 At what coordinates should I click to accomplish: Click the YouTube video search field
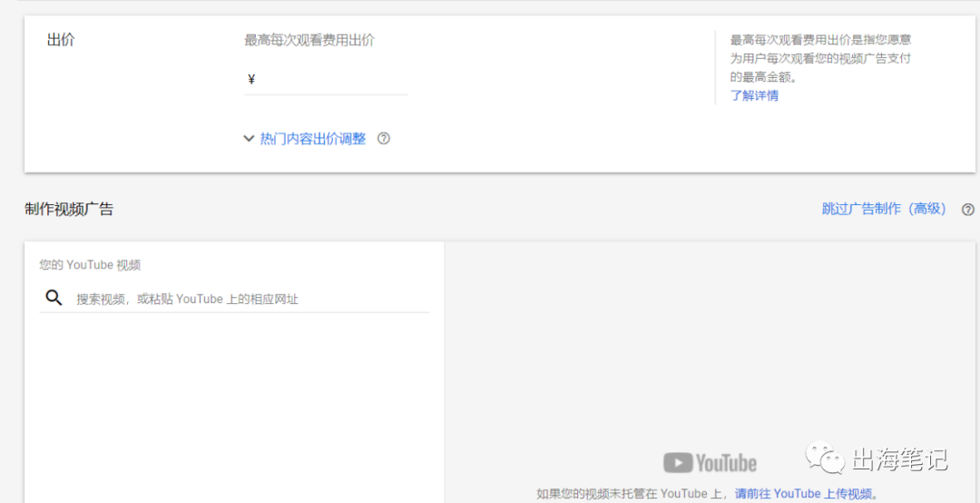(234, 299)
